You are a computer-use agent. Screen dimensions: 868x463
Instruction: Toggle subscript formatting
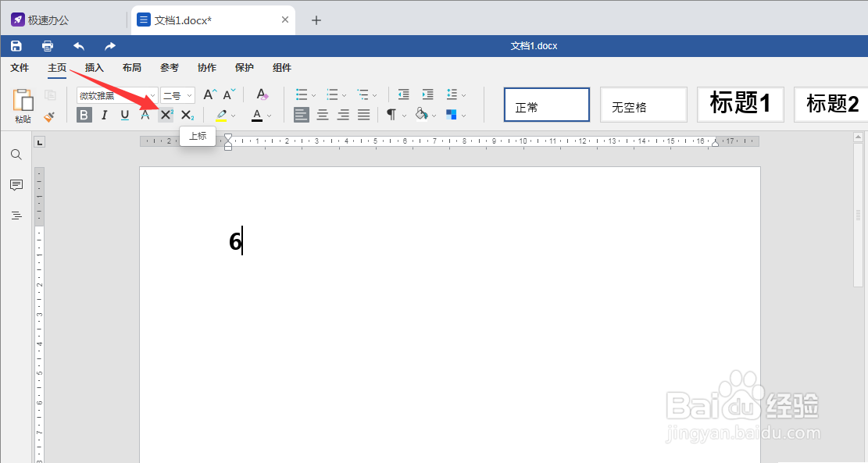click(x=187, y=115)
